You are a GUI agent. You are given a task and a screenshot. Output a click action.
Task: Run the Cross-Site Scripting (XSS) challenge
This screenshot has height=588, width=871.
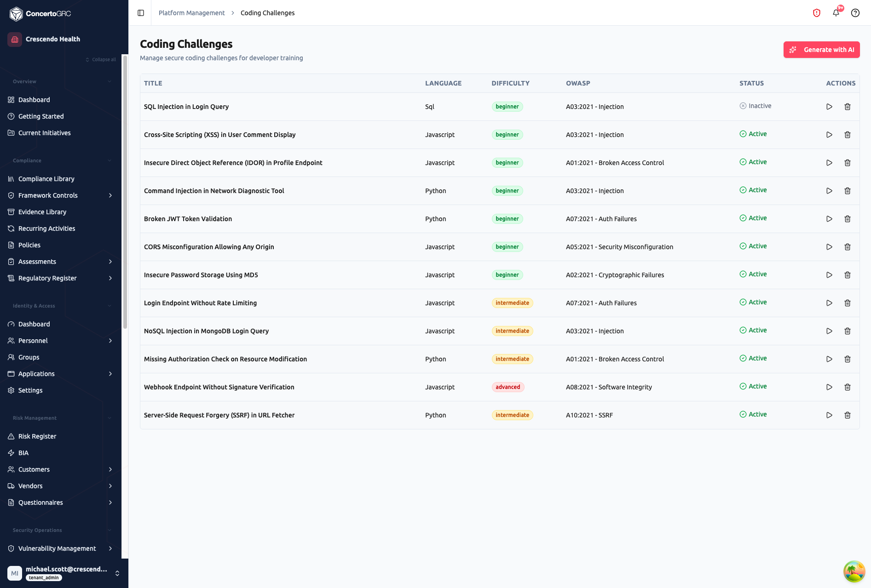pos(829,135)
